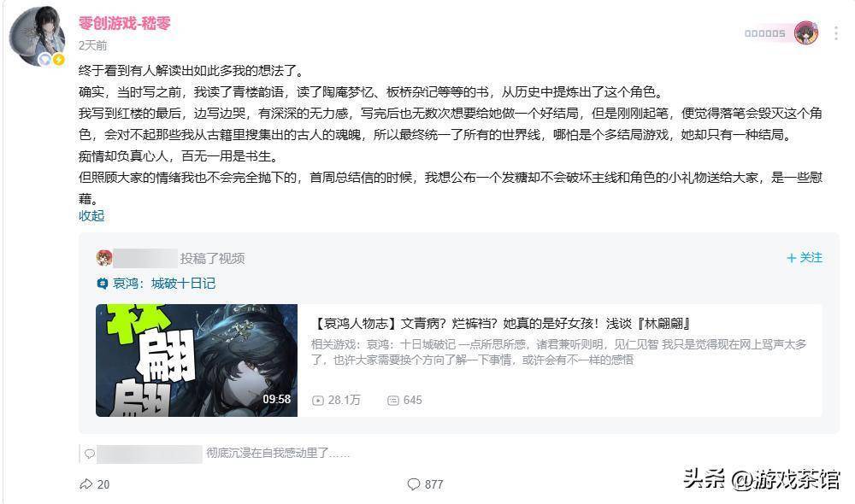Screen dimensions: 855x504
Task: Click the share/forward icon with count 20
Action: pos(86,483)
